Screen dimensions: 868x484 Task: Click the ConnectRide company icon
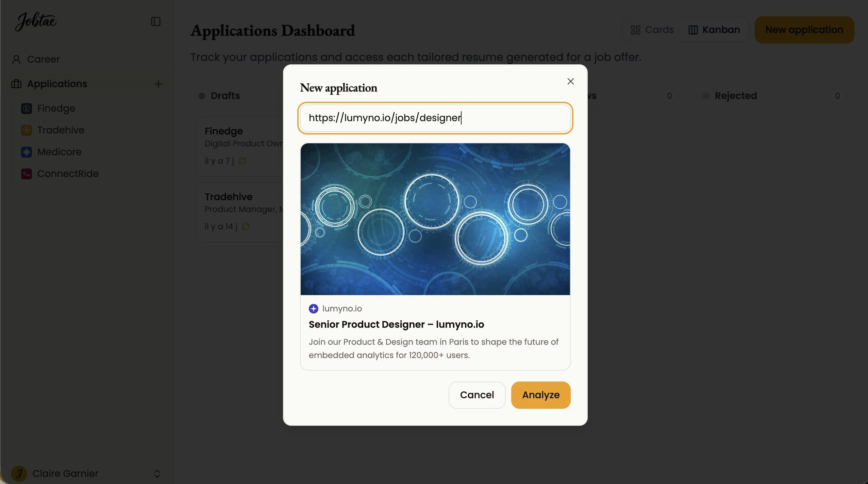tap(27, 174)
